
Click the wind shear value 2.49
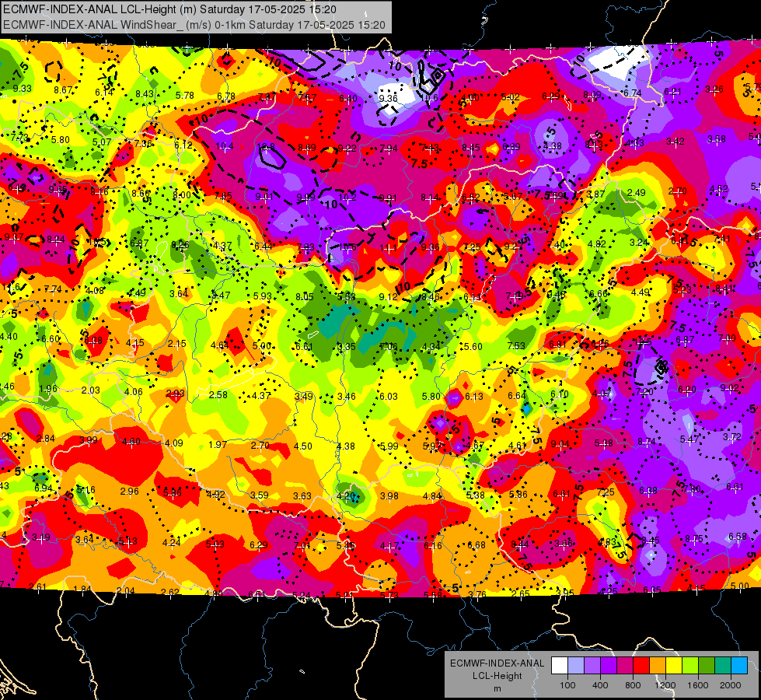point(637,192)
